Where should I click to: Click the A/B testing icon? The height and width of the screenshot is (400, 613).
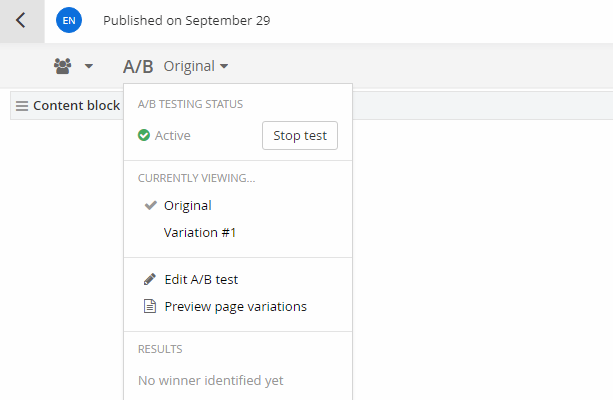tap(138, 66)
